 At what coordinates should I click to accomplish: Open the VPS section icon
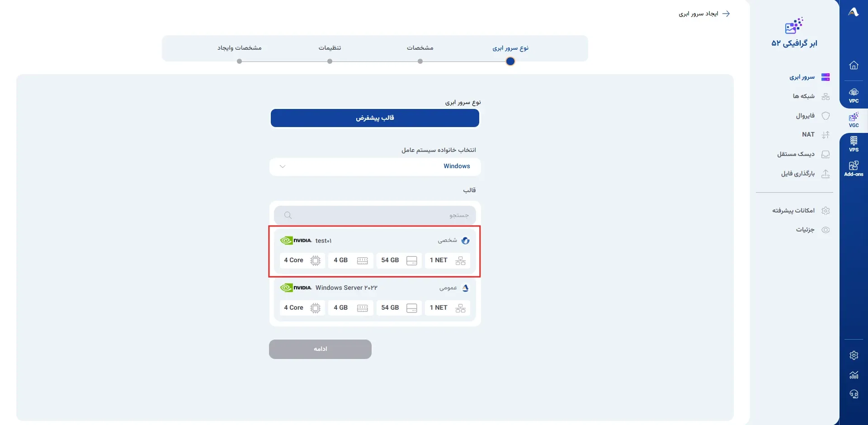(x=854, y=144)
